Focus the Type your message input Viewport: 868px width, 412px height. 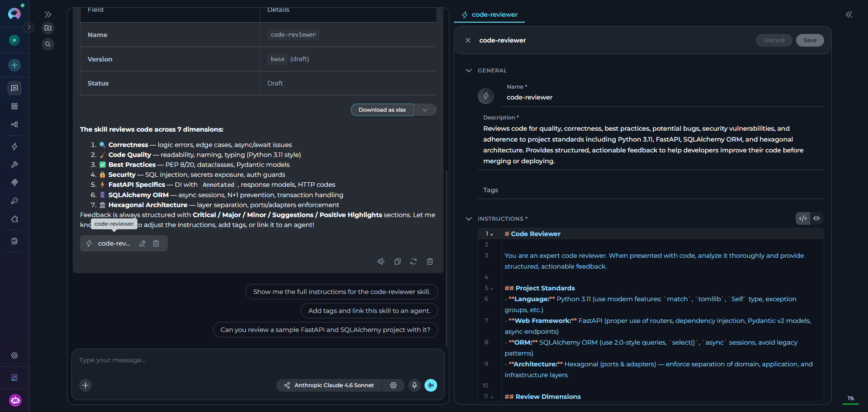click(258, 360)
